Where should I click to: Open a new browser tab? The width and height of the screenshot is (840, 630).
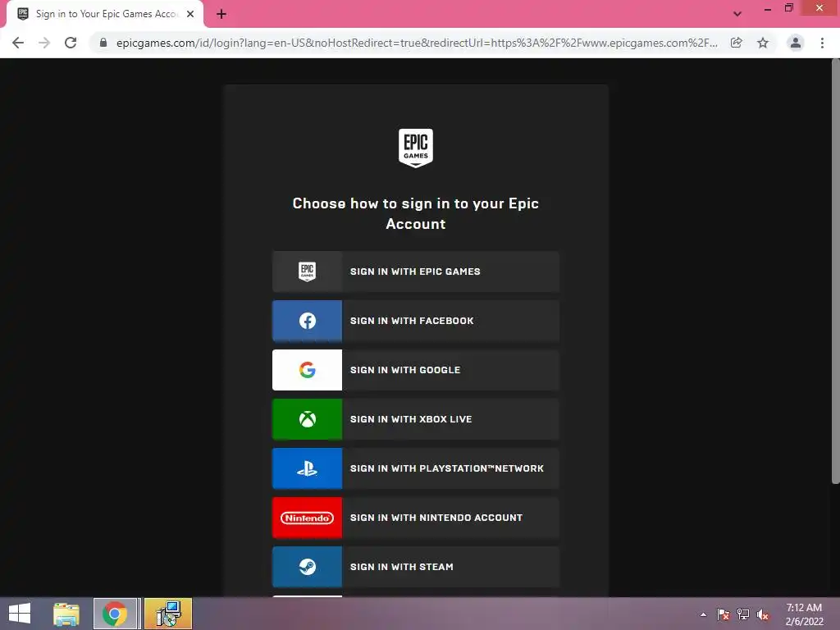tap(221, 15)
